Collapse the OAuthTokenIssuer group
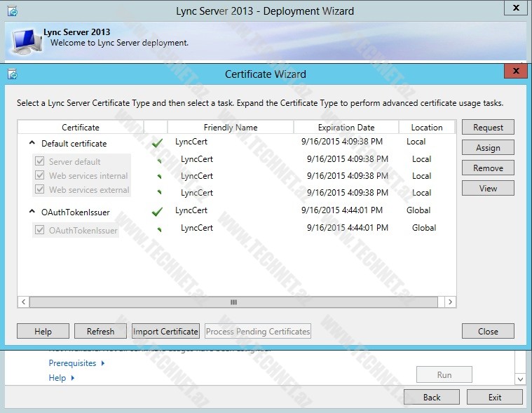 pyautogui.click(x=32, y=212)
